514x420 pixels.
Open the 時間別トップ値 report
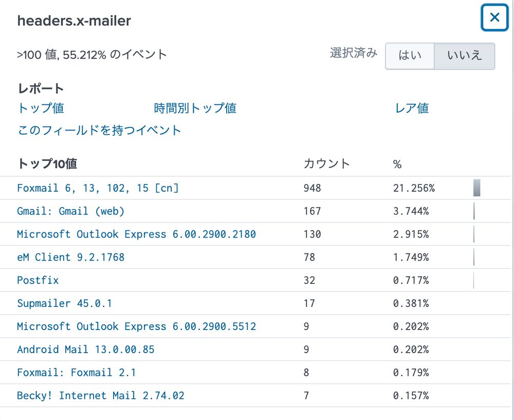pos(195,108)
